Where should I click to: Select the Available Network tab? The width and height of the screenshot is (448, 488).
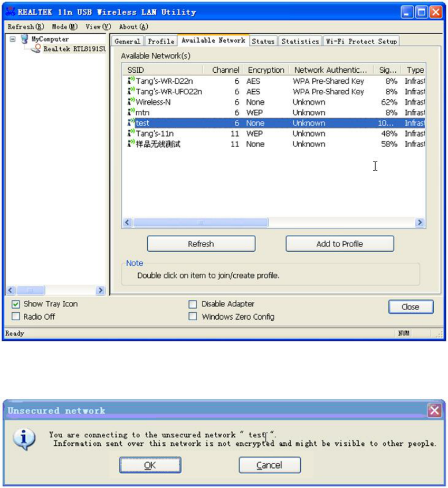click(213, 40)
